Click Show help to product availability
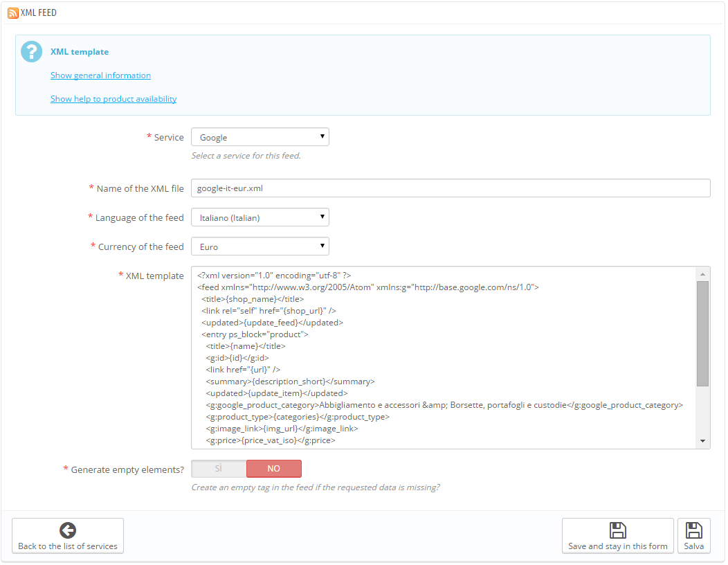The image size is (728, 565). [x=113, y=98]
